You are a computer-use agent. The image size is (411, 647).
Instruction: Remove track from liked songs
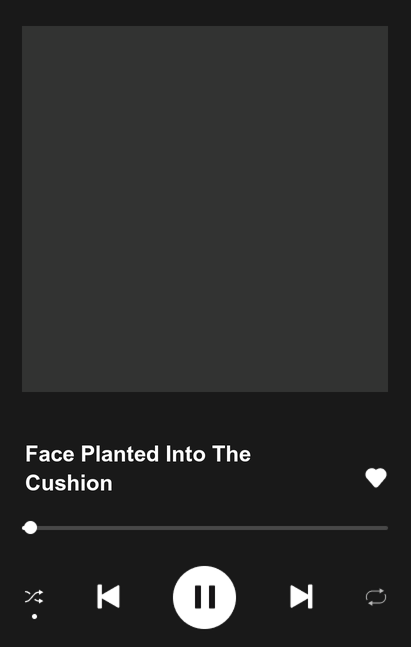[376, 478]
